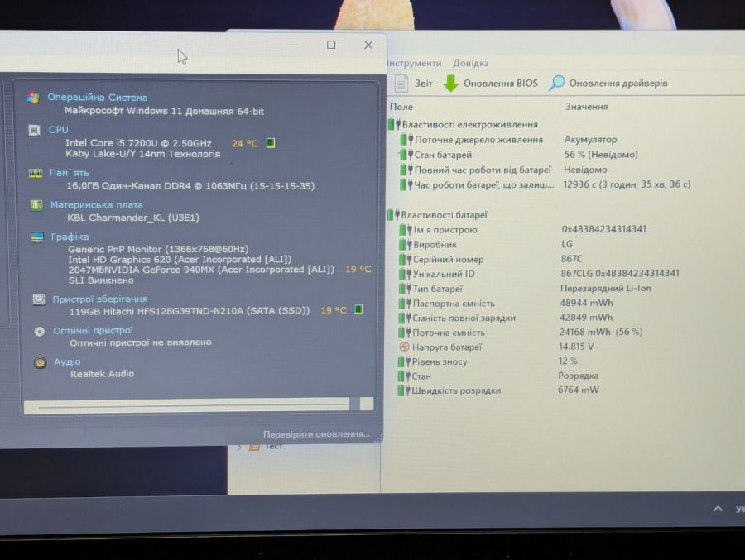Open the Інструменти menu
This screenshot has width=745, height=560.
coord(415,63)
